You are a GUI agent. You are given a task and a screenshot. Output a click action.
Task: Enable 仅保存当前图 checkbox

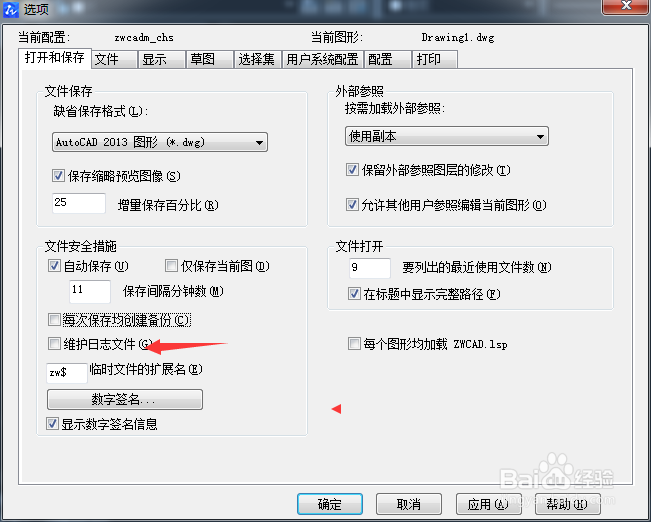[x=171, y=266]
